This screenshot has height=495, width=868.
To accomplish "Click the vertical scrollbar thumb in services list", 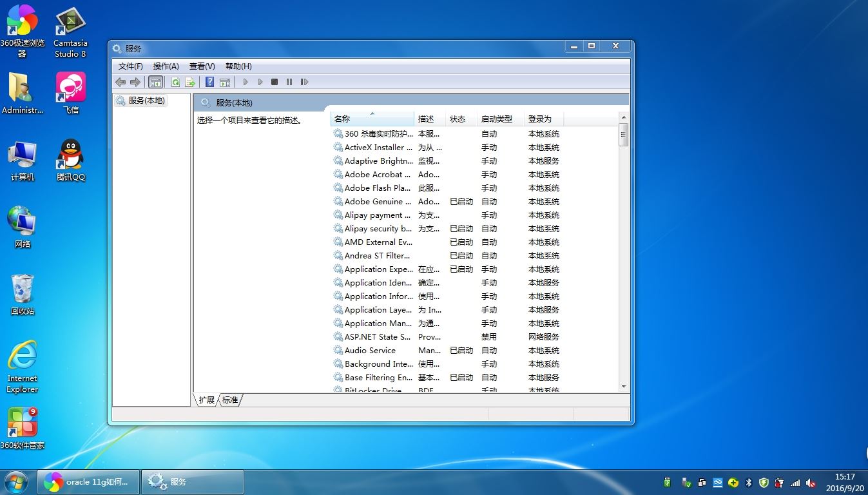I will point(623,135).
